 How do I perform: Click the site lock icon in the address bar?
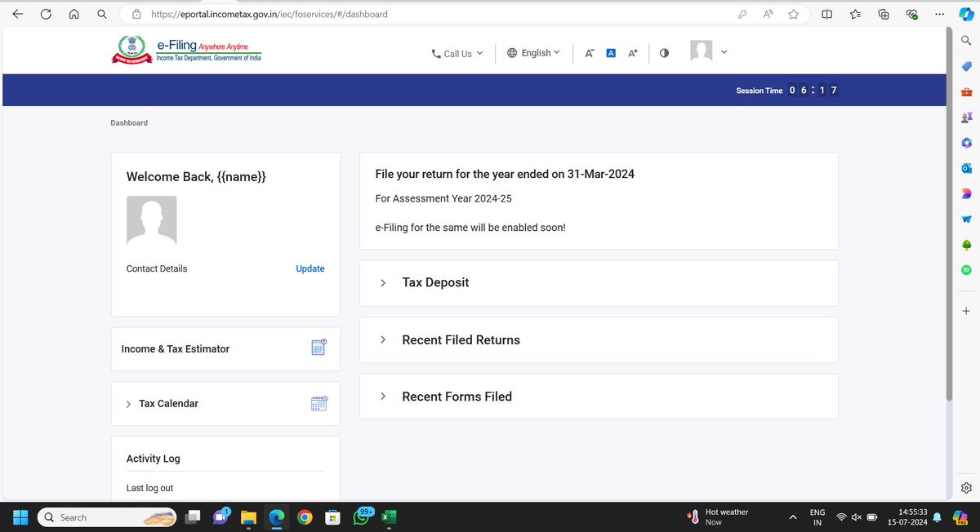click(x=136, y=14)
